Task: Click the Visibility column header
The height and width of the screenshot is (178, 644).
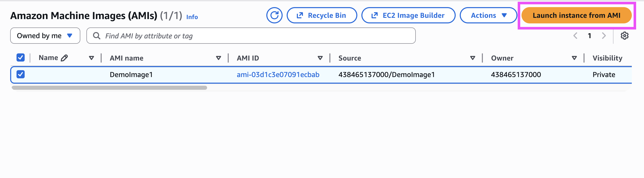Action: 607,58
